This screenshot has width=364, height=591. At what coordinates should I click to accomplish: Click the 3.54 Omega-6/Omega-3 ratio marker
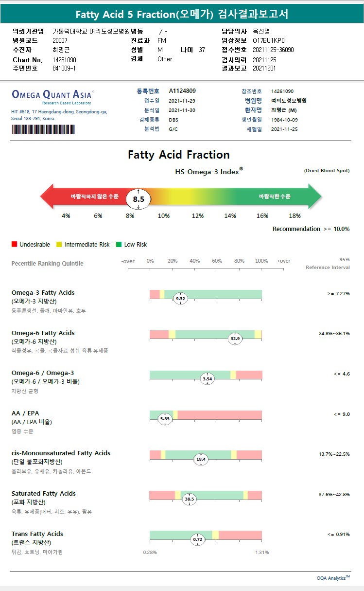click(x=207, y=378)
